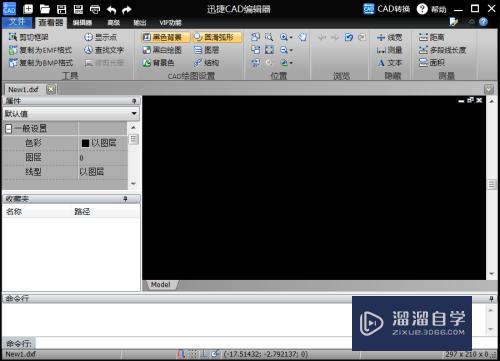Select the 面积 area measurement tool
The image size is (500, 361).
(432, 63)
